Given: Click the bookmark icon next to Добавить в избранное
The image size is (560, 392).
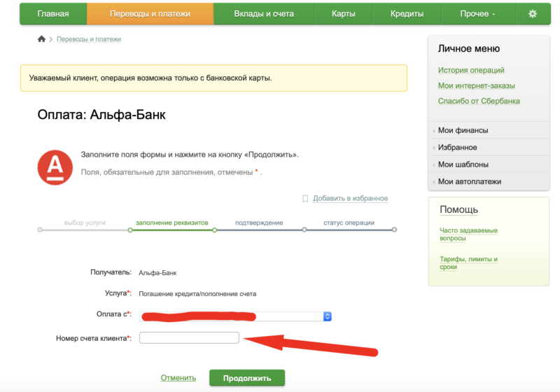Looking at the screenshot, I should coord(305,199).
